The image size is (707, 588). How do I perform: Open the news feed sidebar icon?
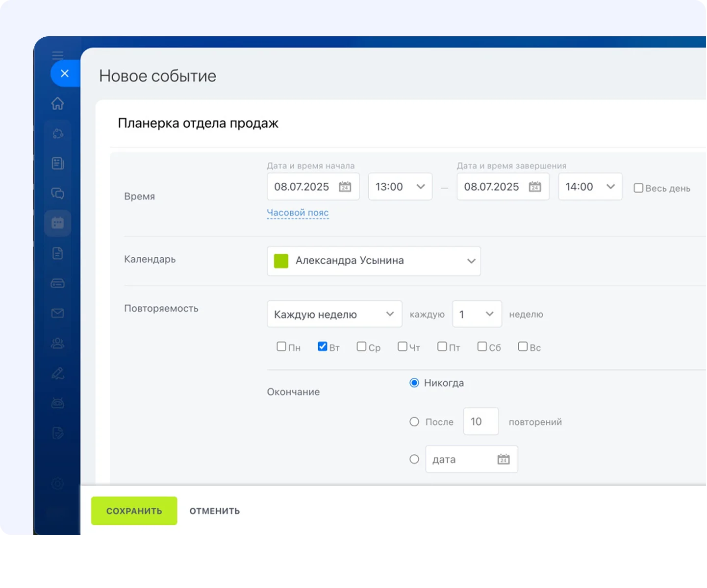pyautogui.click(x=57, y=163)
